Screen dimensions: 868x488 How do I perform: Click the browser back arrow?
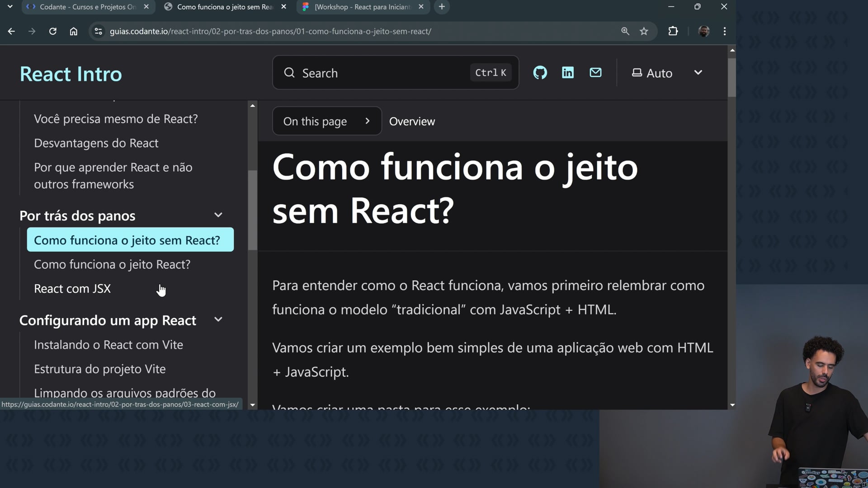pos(11,31)
